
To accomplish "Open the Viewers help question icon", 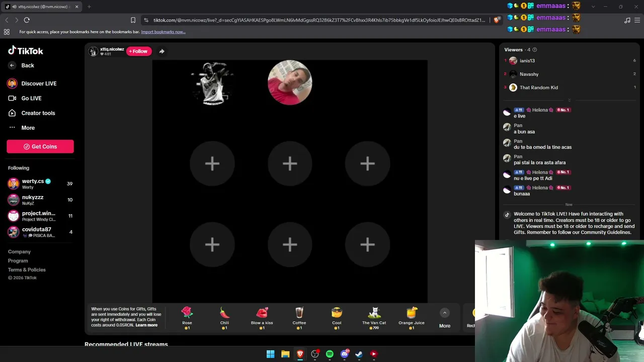I will (x=534, y=50).
